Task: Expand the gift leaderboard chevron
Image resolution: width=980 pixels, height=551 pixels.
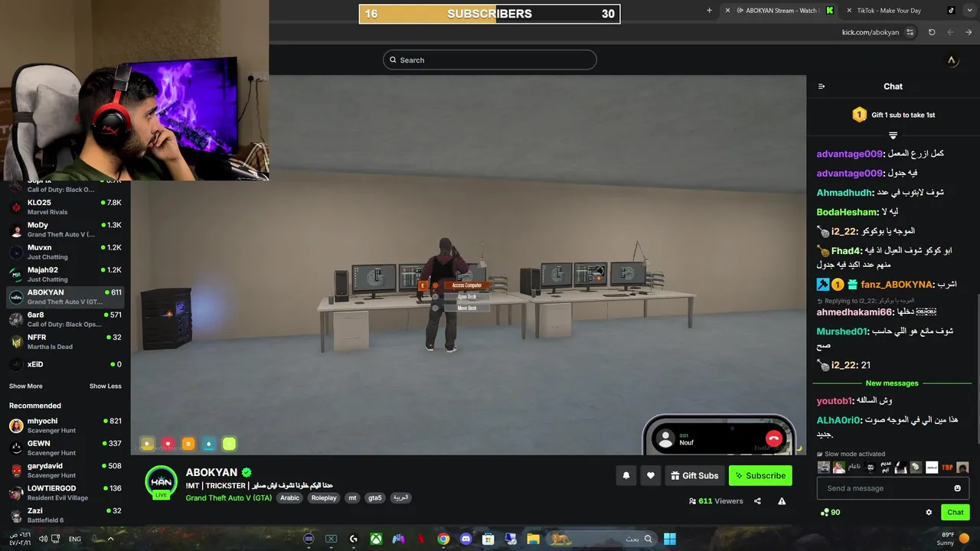Action: coord(893,135)
